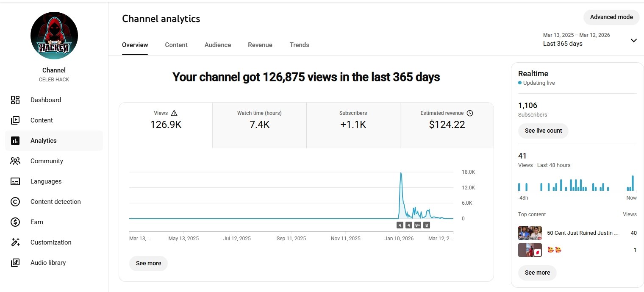Click the Community people icon
This screenshot has width=644, height=292.
click(x=15, y=161)
